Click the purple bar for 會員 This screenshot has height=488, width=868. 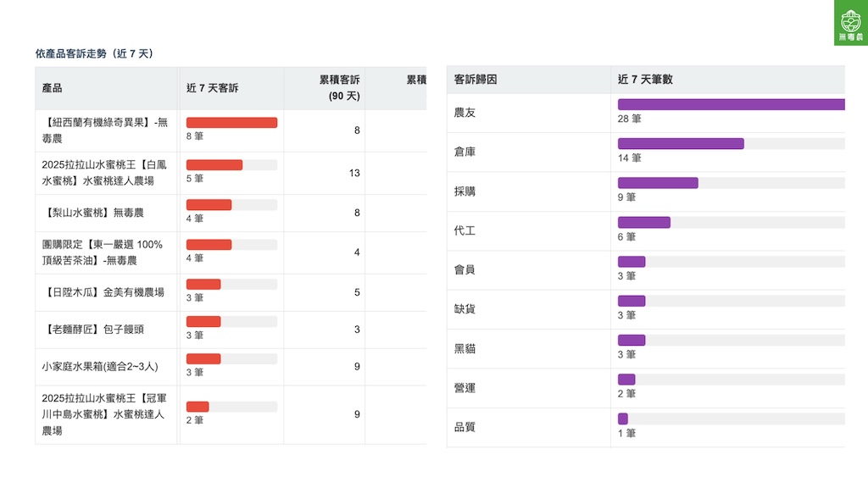[632, 262]
